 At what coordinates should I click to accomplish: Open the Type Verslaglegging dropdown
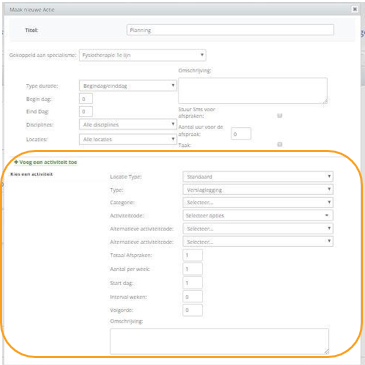coord(258,190)
